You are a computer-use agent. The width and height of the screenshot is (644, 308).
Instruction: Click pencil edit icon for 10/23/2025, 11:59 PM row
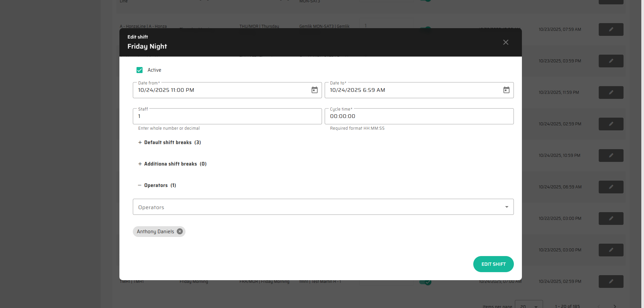pyautogui.click(x=611, y=93)
